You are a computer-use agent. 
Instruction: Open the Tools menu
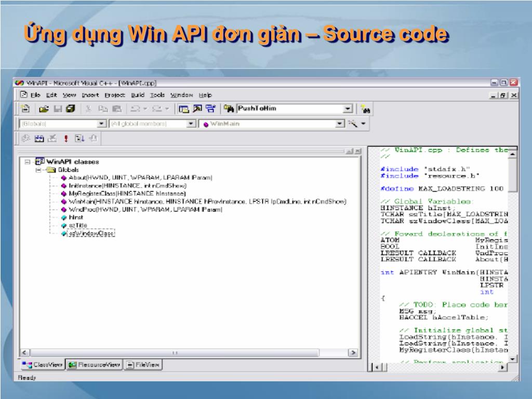click(157, 95)
